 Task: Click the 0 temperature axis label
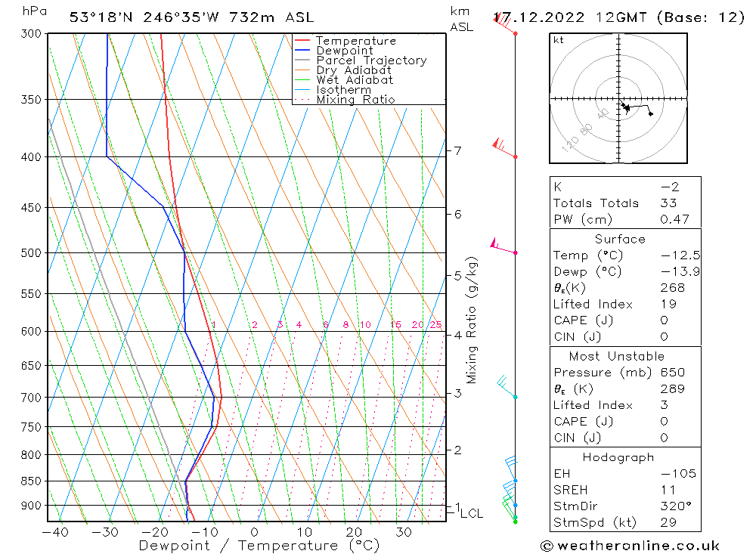coord(255,532)
